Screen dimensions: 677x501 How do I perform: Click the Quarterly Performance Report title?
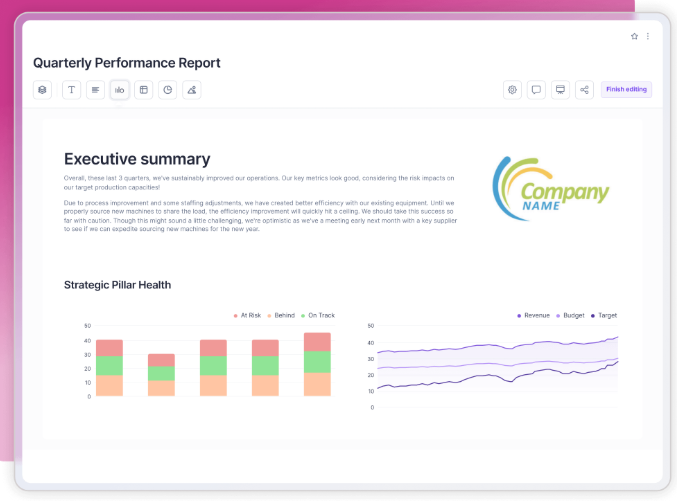point(127,63)
